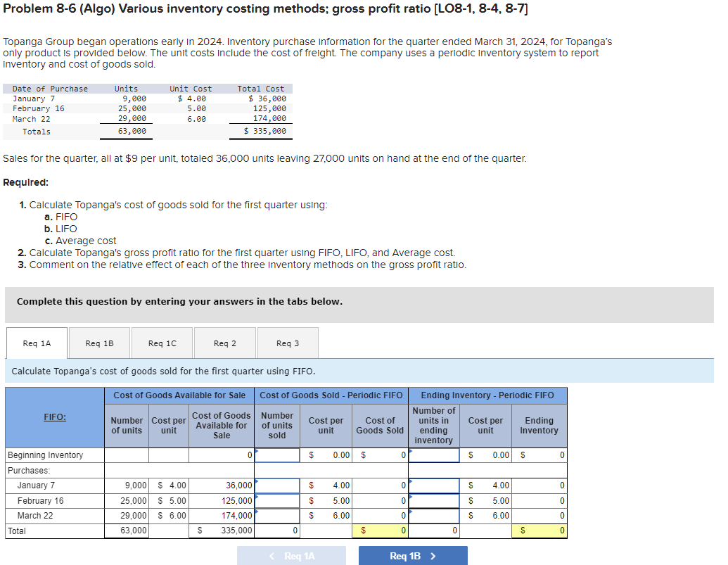728x565 pixels.
Task: Click the blue Req 1B navigation button
Action: pyautogui.click(x=413, y=555)
